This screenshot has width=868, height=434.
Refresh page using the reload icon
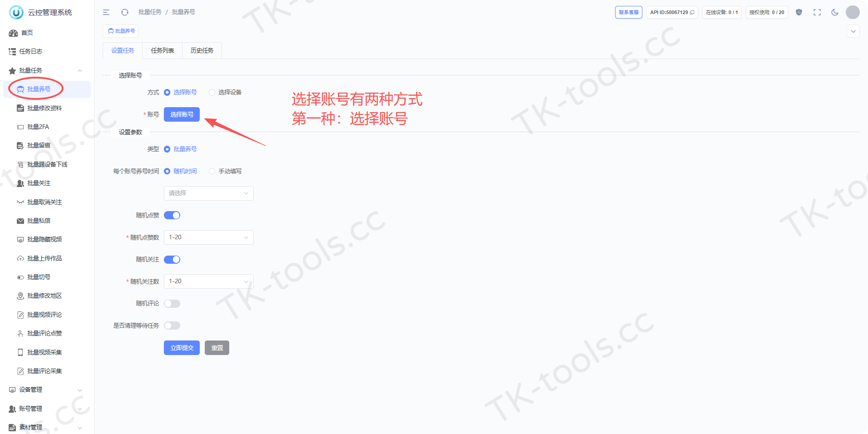[x=125, y=12]
